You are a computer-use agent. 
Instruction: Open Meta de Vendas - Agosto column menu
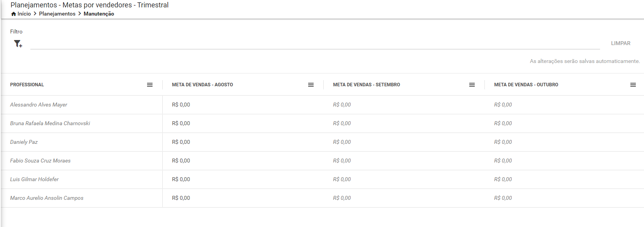pyautogui.click(x=311, y=85)
